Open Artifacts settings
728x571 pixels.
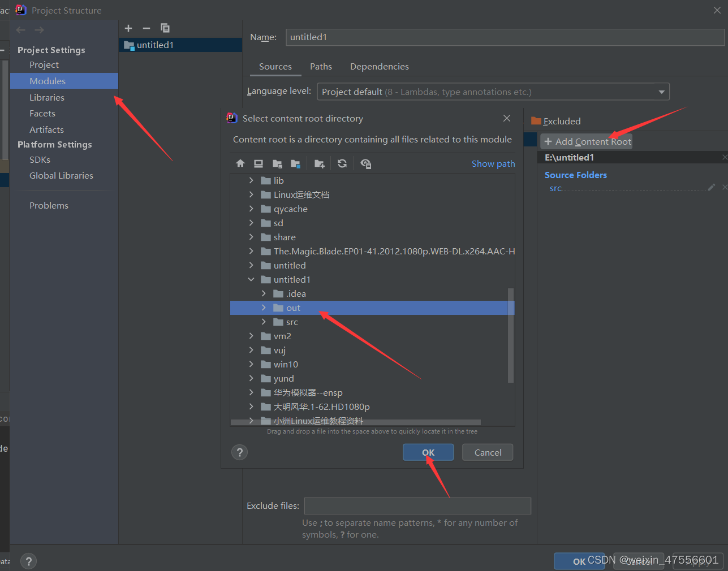(x=46, y=129)
